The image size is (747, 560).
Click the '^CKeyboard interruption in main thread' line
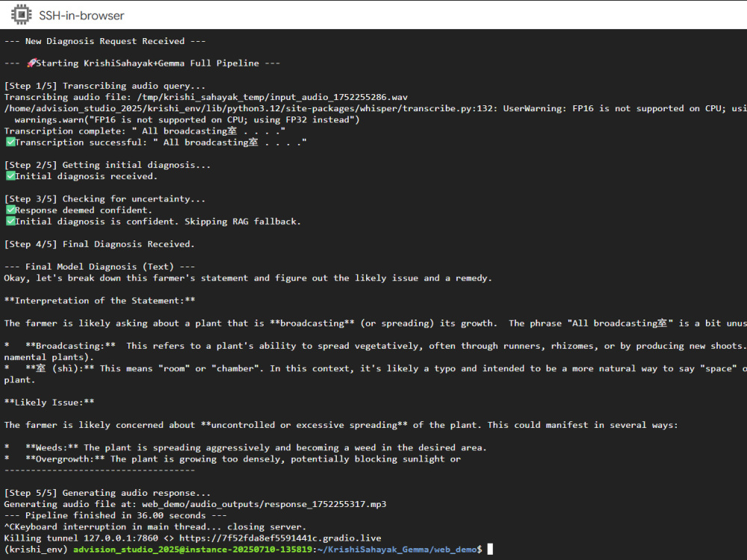[155, 526]
